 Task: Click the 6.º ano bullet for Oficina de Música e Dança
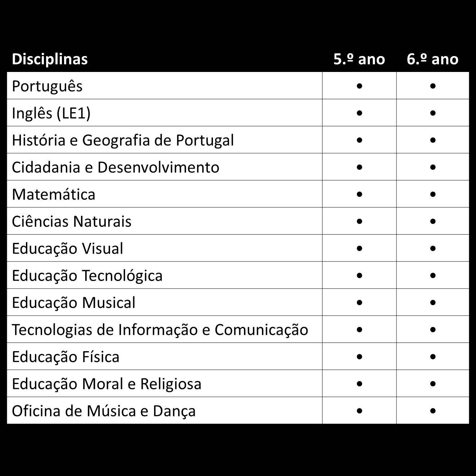point(432,411)
